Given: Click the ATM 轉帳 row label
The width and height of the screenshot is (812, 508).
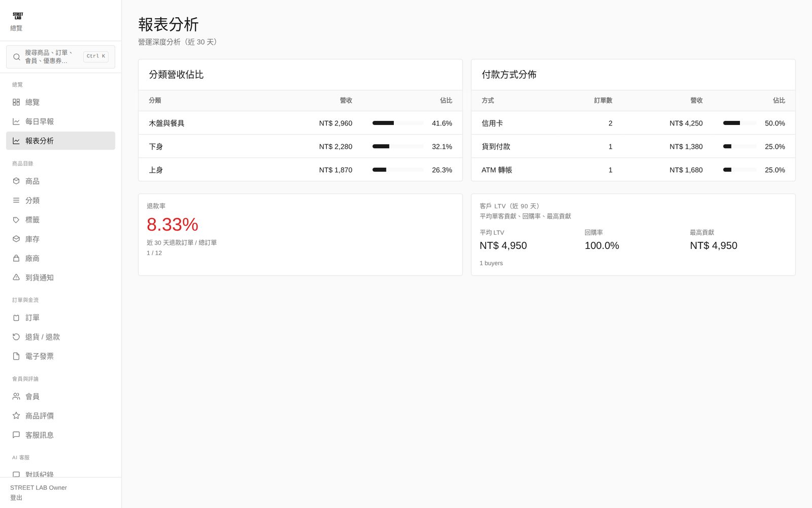Looking at the screenshot, I should [497, 170].
